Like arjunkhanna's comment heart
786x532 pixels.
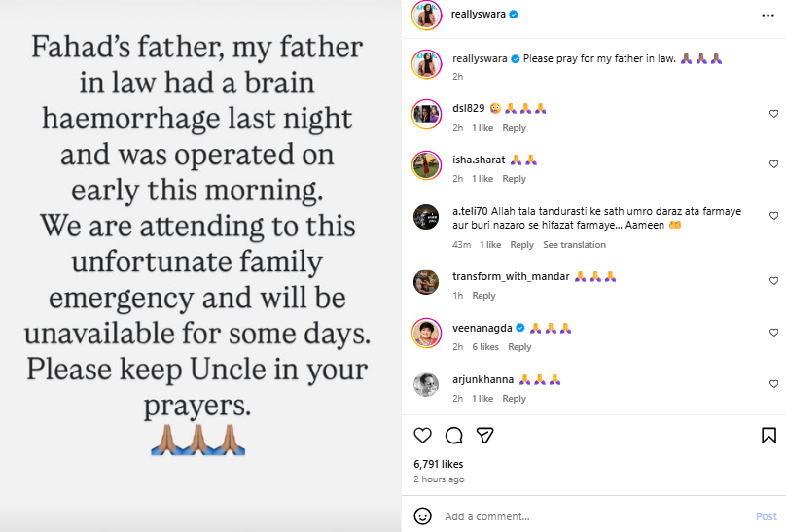773,385
